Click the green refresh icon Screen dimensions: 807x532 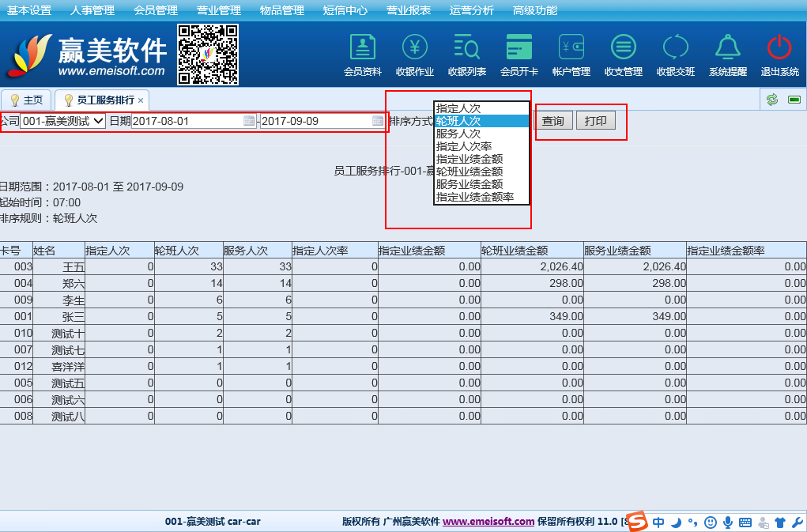772,100
